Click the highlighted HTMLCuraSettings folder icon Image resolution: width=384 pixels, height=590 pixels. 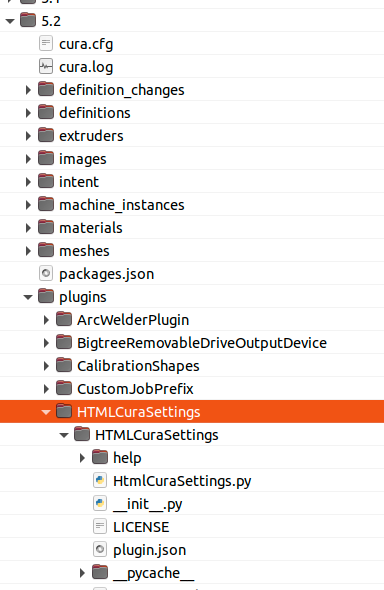pos(64,411)
